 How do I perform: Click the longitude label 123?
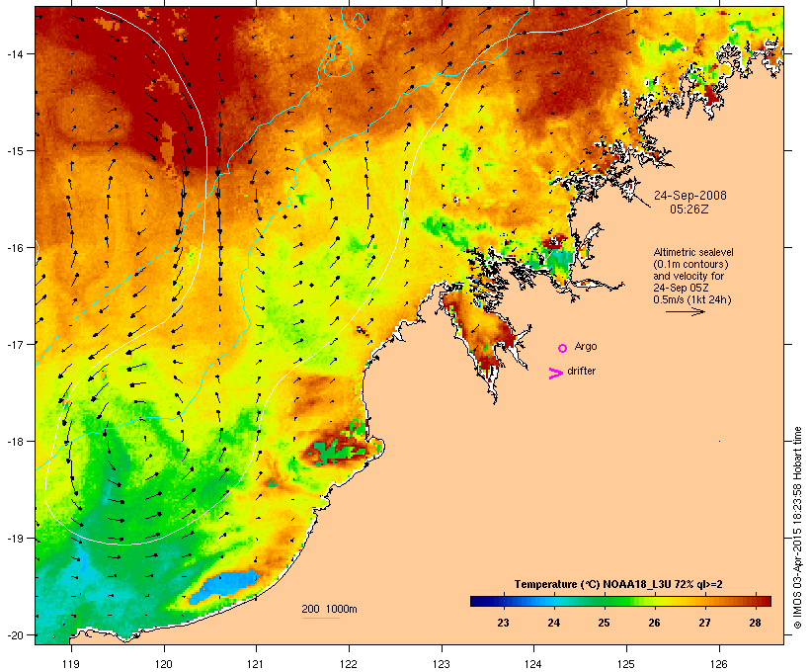442,664
